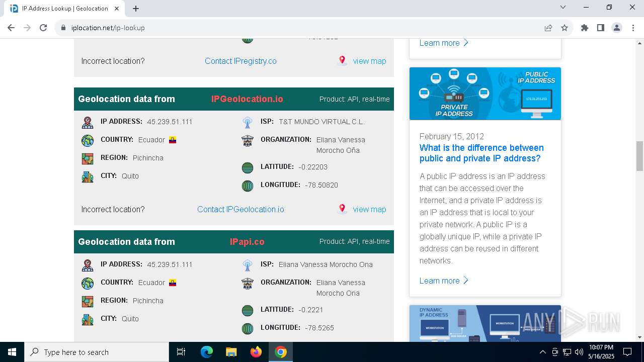Click the city buildings icon in IPapi.co section
This screenshot has height=362, width=644.
[x=88, y=319]
